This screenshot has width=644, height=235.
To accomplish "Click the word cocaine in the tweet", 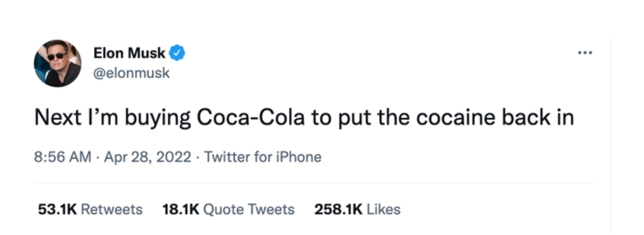I will 454,118.
